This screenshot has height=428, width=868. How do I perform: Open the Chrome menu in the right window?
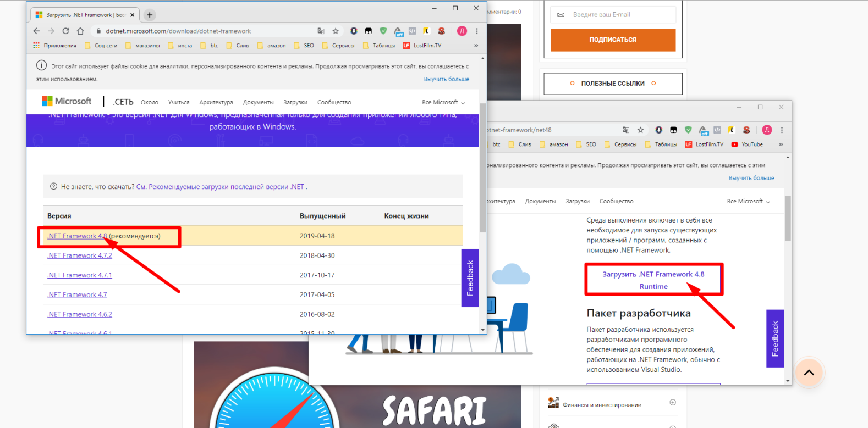point(782,130)
